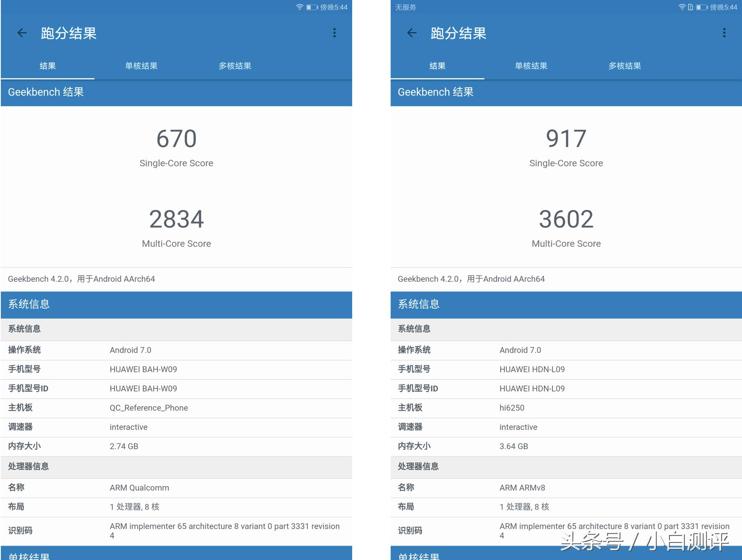742x560 pixels.
Task: Click the ARM Qualcomm processor name
Action: tap(139, 488)
